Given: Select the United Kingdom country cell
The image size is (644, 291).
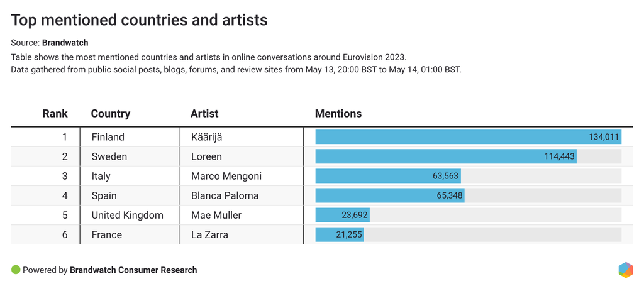Looking at the screenshot, I should (128, 215).
